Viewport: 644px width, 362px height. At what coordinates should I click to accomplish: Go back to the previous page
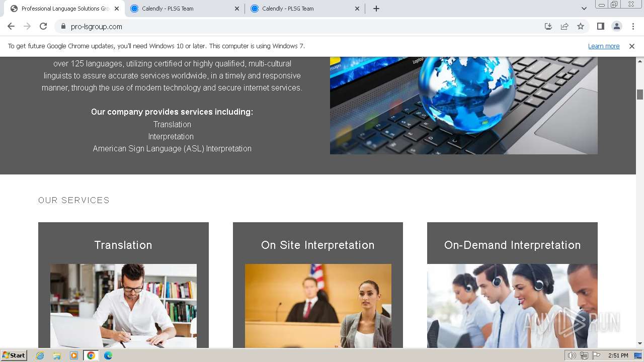[x=11, y=27]
